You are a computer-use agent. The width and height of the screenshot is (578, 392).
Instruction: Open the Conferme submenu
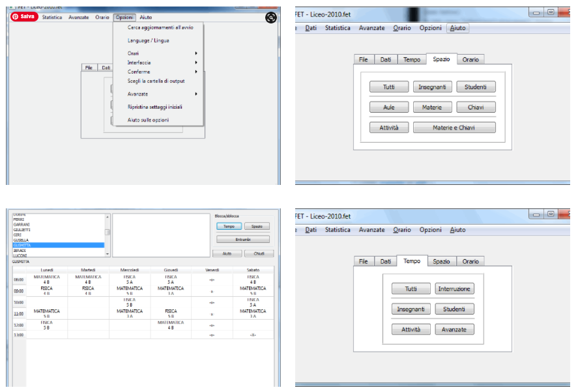coord(139,72)
